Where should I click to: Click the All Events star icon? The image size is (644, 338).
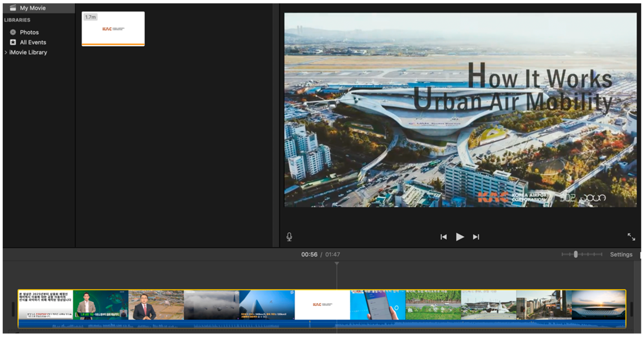[13, 42]
